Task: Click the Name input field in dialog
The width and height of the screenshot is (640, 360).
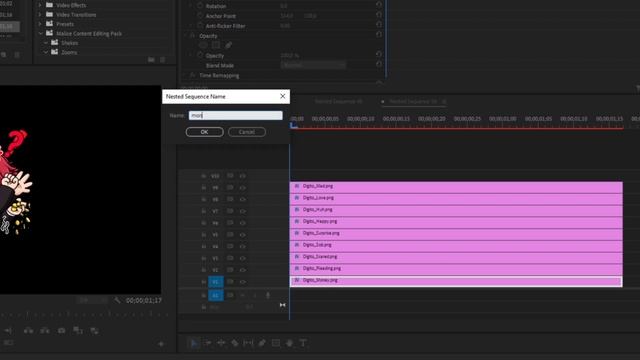Action: (236, 116)
